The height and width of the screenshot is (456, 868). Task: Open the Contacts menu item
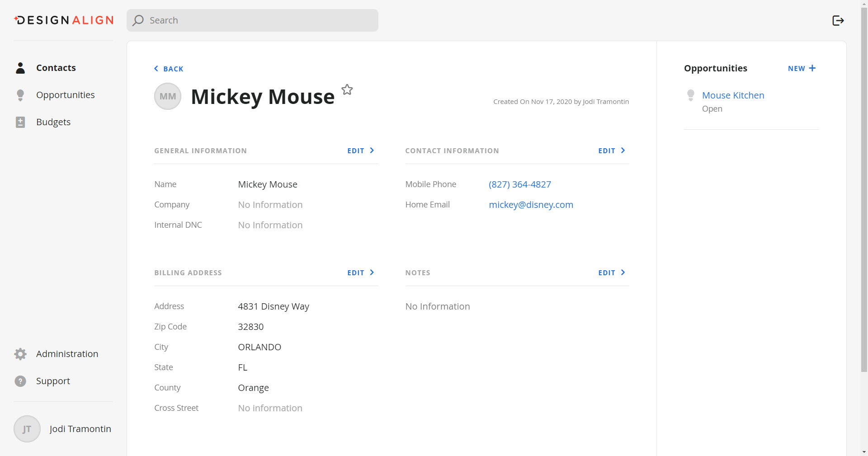pos(56,68)
